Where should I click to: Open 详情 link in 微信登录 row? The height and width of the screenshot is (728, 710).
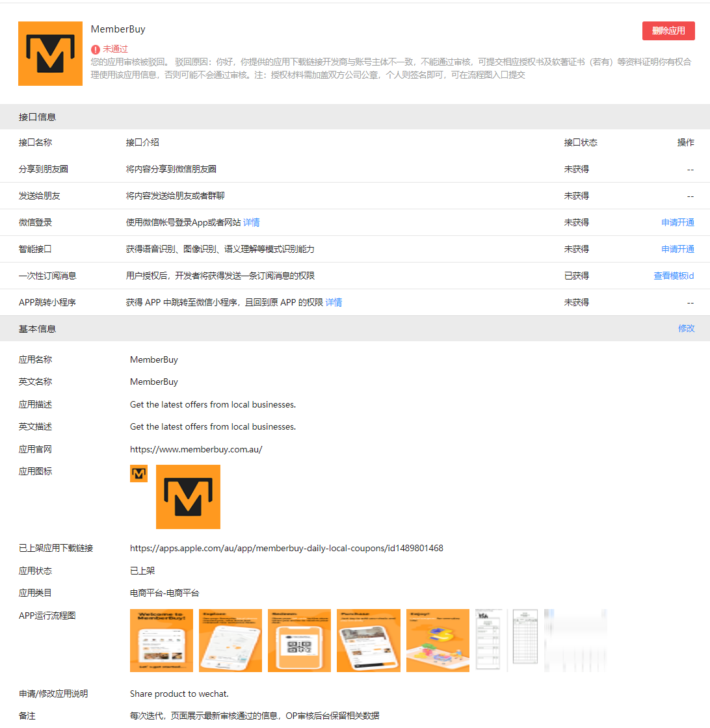pos(251,222)
